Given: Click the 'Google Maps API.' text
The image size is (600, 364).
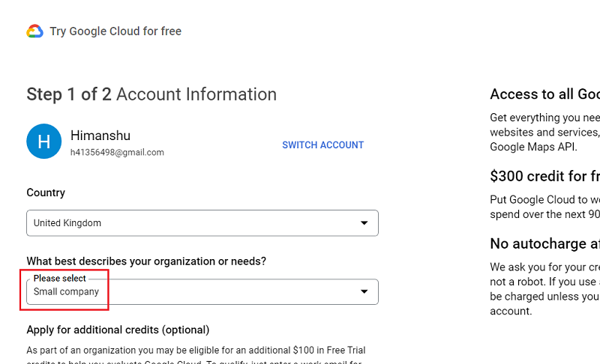Looking at the screenshot, I should (533, 147).
